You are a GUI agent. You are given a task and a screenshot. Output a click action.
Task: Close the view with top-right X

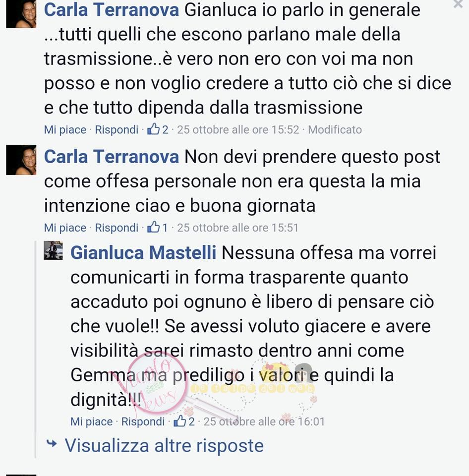pyautogui.click(x=458, y=4)
